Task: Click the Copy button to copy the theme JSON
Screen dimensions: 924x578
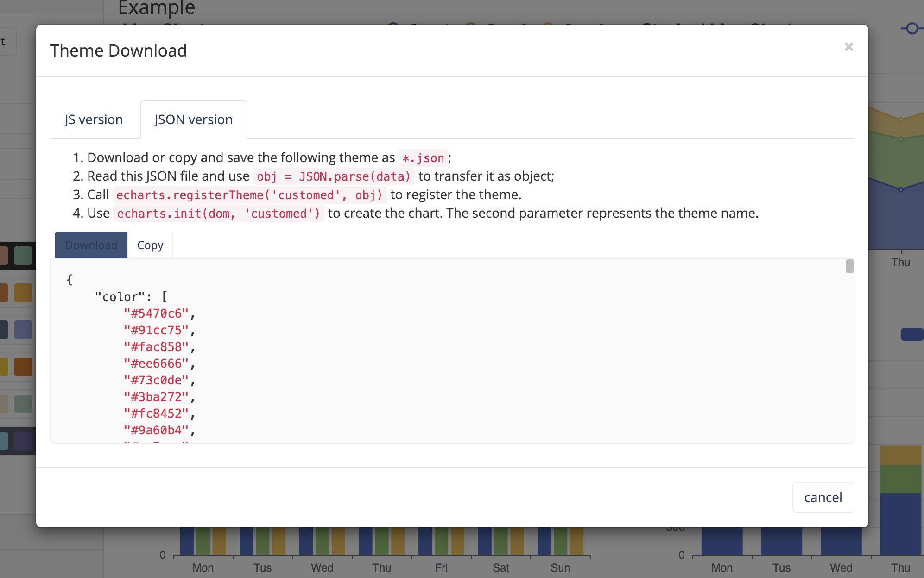Action: pyautogui.click(x=150, y=245)
